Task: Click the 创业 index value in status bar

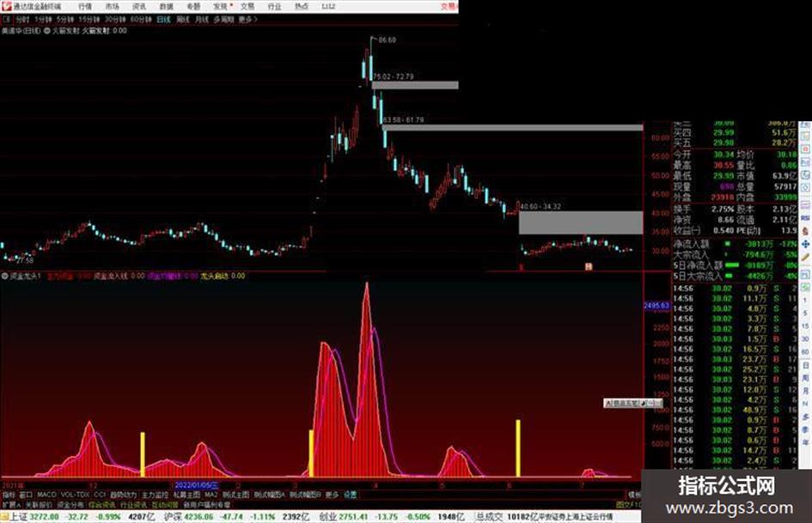Action: (x=354, y=517)
